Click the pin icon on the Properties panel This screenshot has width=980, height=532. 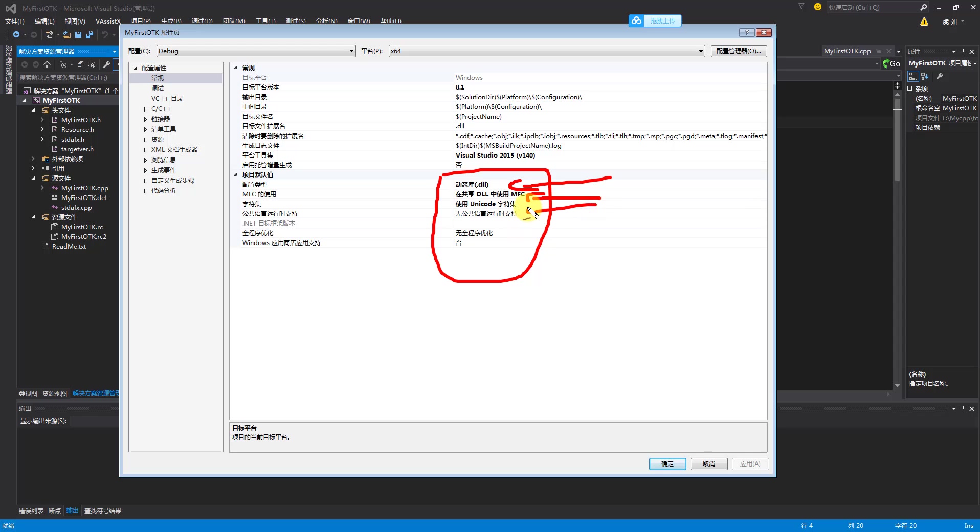[963, 51]
